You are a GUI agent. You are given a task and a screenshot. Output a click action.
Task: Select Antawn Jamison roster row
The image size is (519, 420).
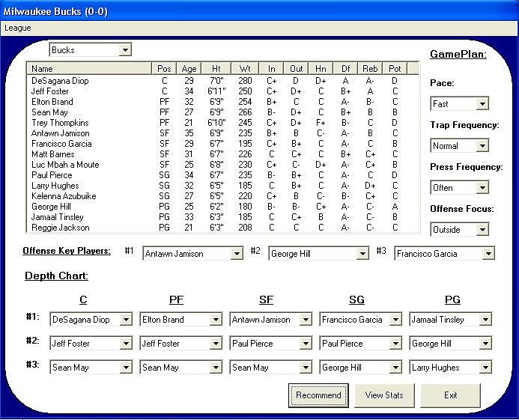click(222, 133)
